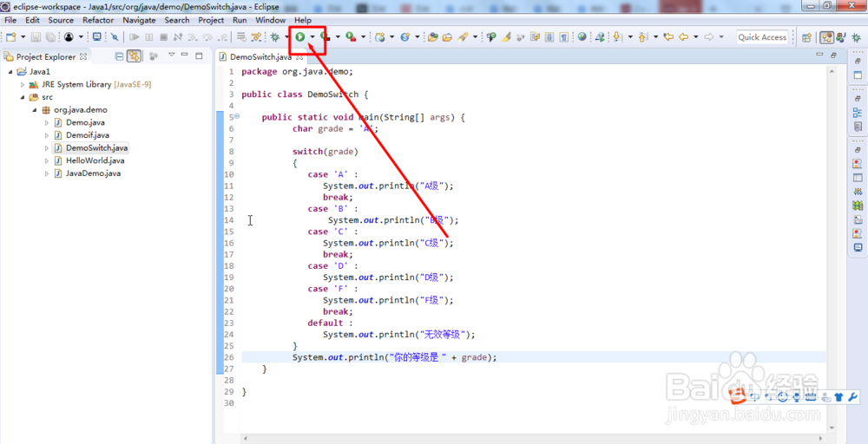Open the Window menu
Viewport: 868px width, 444px height.
[x=271, y=20]
